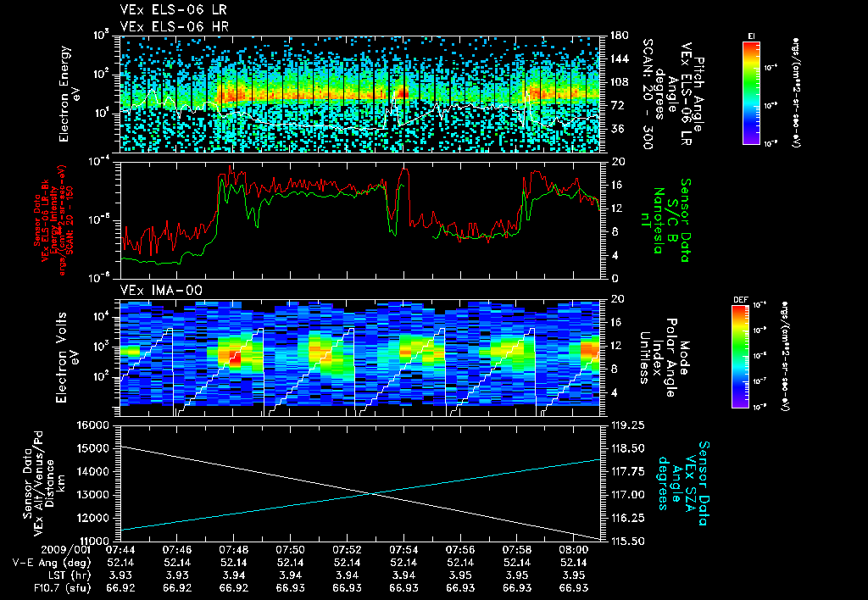Click the 'SCAN: 20 - 300' label
This screenshot has height=600, width=868.
click(647, 93)
